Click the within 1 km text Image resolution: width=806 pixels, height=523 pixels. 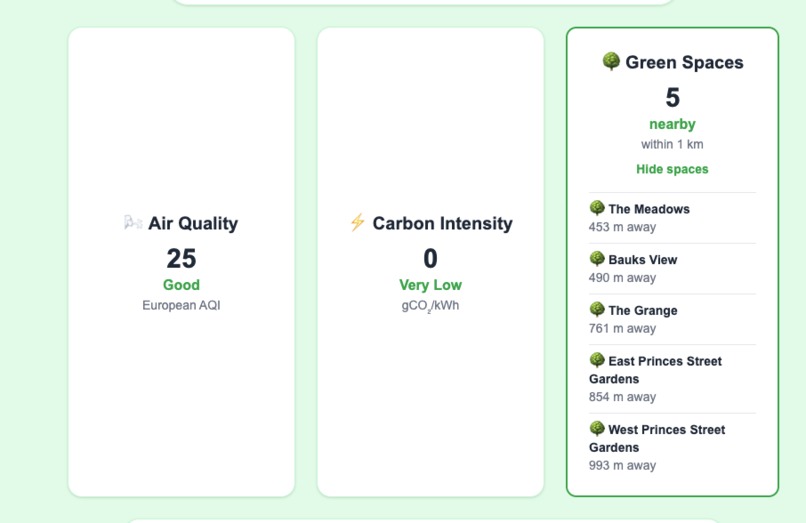click(672, 145)
